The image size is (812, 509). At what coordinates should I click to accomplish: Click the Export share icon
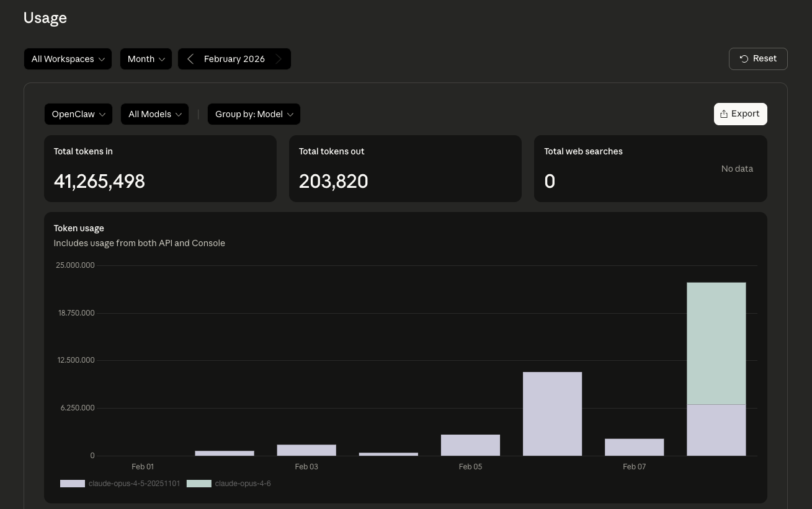[x=723, y=114]
